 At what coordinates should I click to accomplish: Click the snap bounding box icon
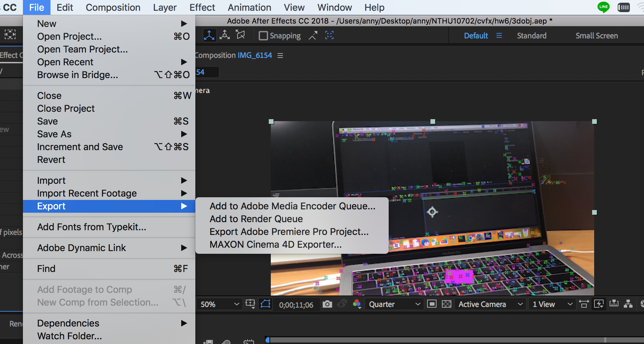tap(329, 35)
